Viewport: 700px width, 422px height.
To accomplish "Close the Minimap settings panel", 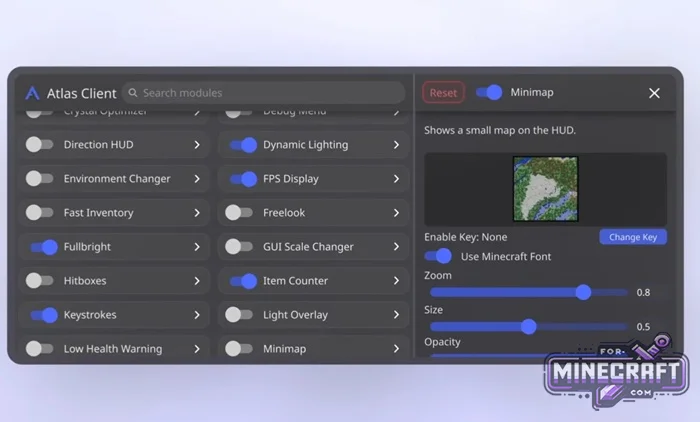I will (x=654, y=93).
